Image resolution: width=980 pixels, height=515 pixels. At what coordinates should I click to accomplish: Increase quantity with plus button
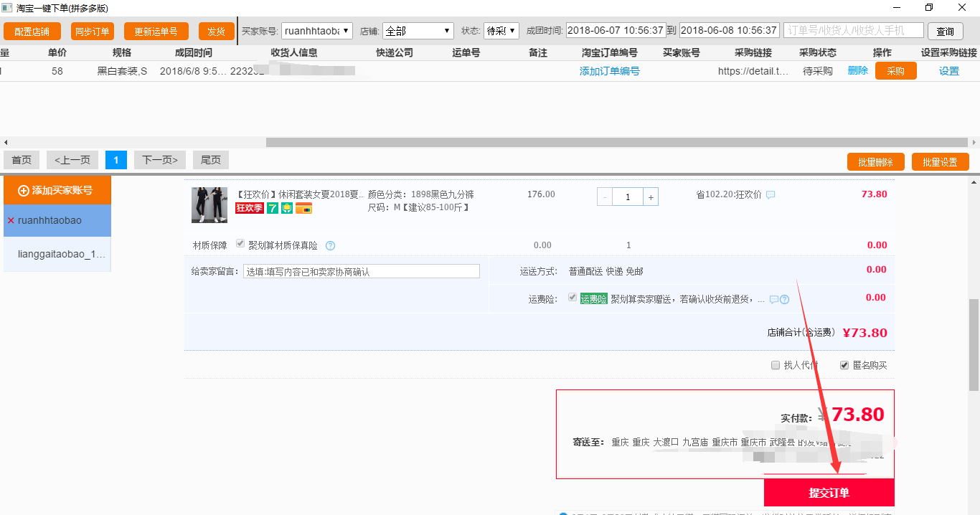click(650, 197)
